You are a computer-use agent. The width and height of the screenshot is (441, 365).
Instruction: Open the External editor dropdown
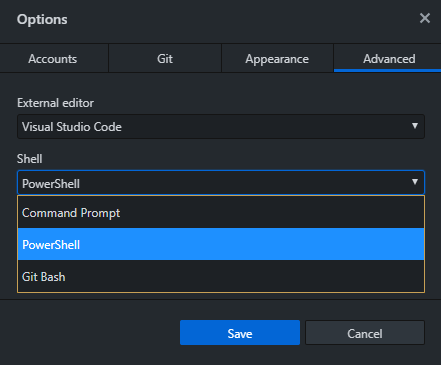click(x=221, y=127)
